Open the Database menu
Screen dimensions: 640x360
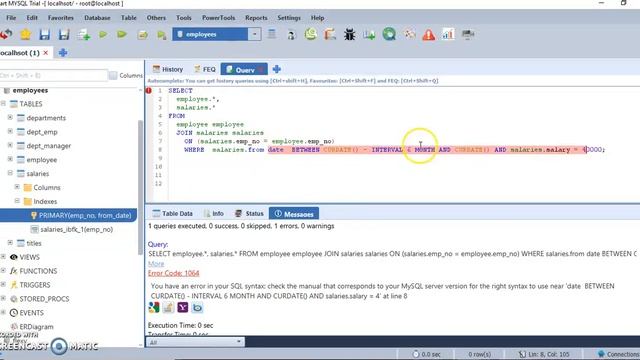tap(97, 18)
